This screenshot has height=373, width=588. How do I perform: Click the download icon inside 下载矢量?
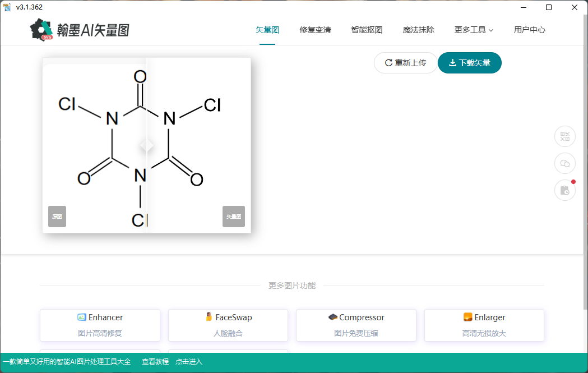(x=453, y=63)
